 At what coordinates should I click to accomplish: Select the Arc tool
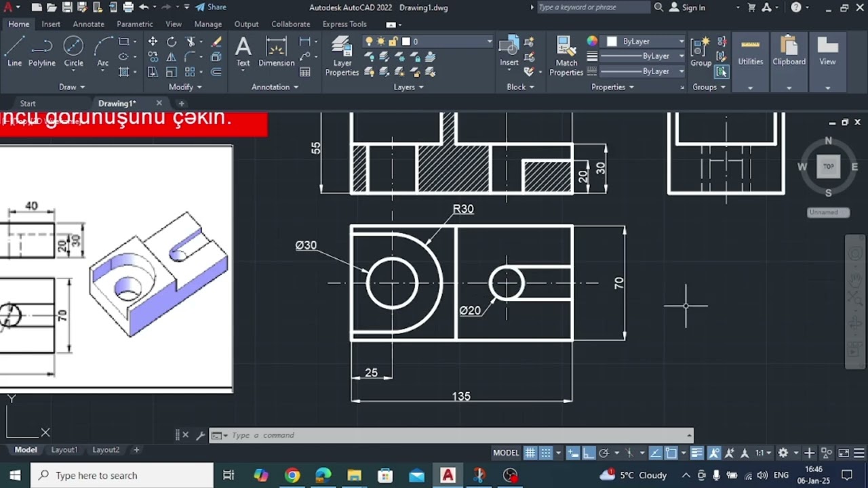point(103,52)
